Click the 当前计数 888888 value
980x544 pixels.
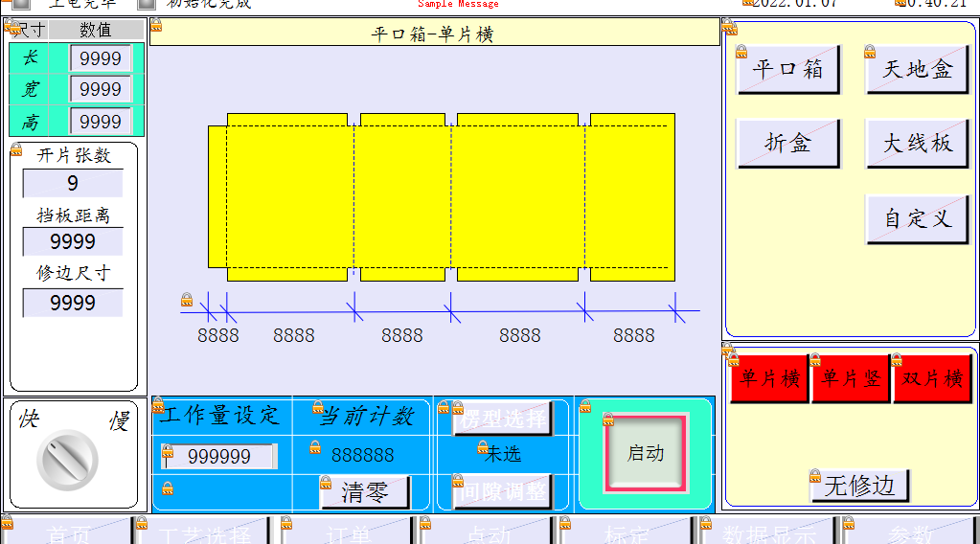click(x=362, y=455)
